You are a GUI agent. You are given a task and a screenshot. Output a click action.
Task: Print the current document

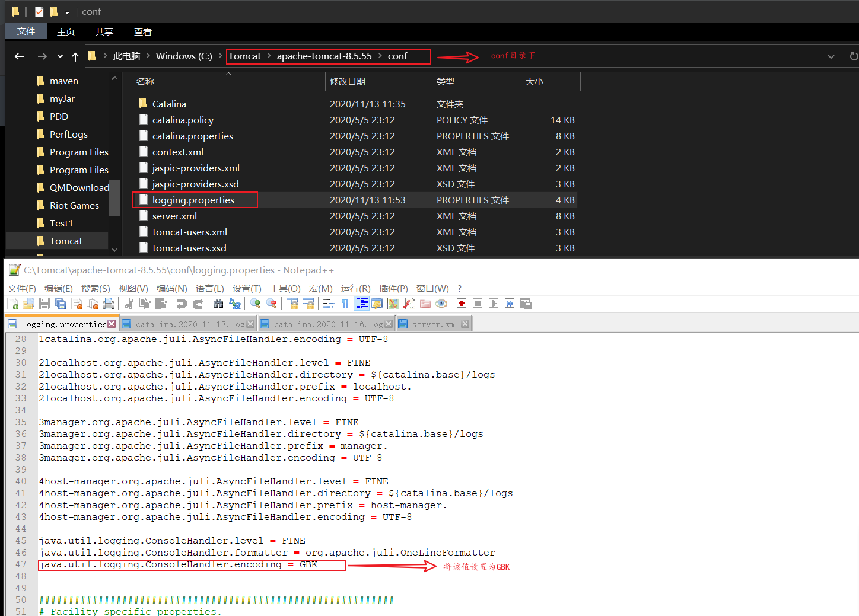(x=109, y=304)
